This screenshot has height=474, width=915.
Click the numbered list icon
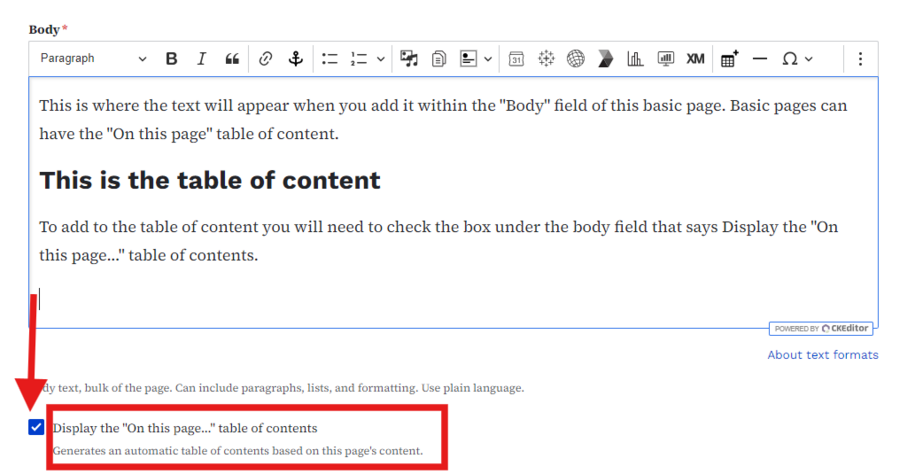[359, 59]
